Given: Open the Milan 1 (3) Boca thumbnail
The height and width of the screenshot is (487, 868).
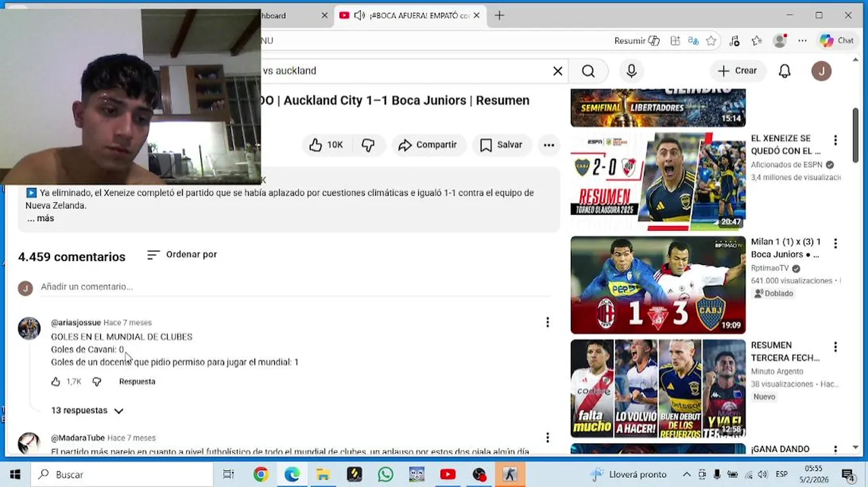Looking at the screenshot, I should [658, 285].
